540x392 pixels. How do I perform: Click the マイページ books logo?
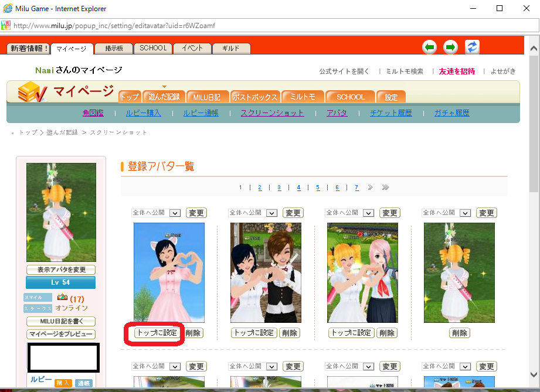tap(32, 92)
